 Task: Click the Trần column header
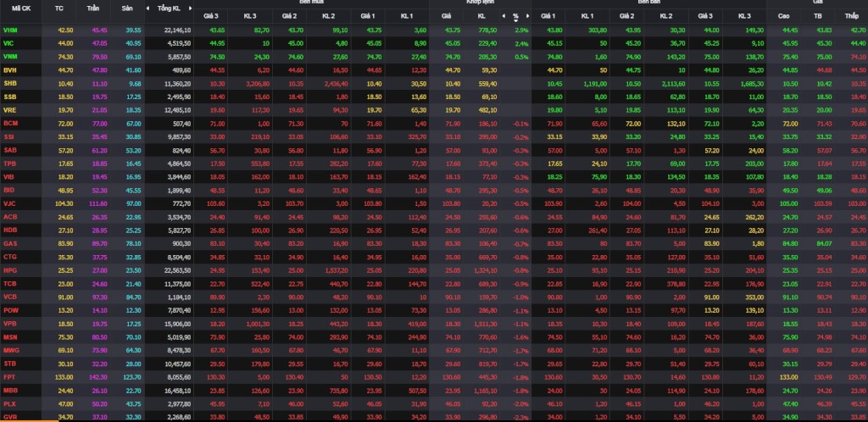[93, 8]
